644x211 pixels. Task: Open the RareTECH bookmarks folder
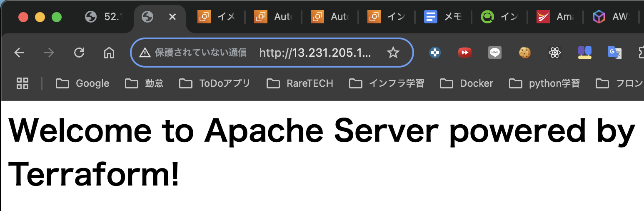click(300, 83)
